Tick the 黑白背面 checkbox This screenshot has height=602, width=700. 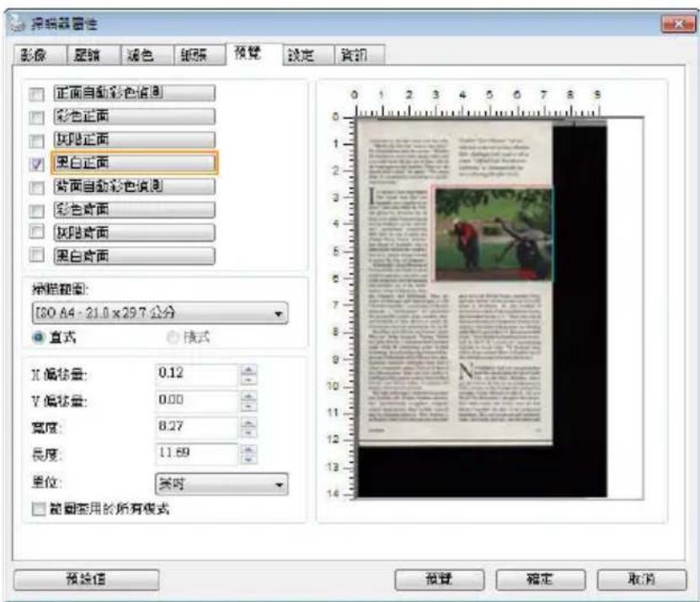coord(36,255)
